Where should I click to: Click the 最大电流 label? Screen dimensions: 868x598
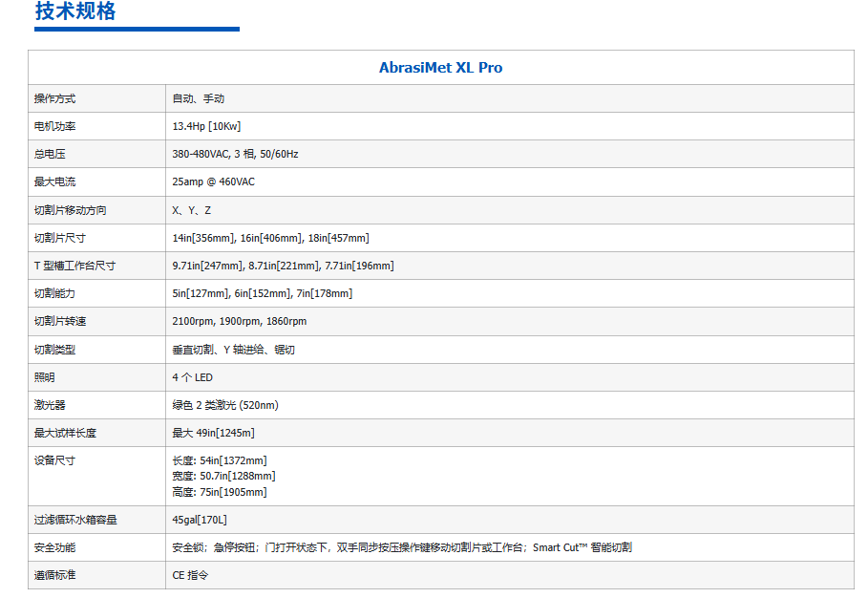pos(54,182)
